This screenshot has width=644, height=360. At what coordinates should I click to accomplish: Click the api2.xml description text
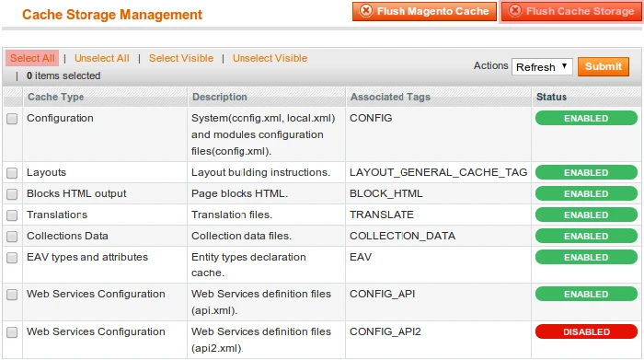tap(261, 340)
